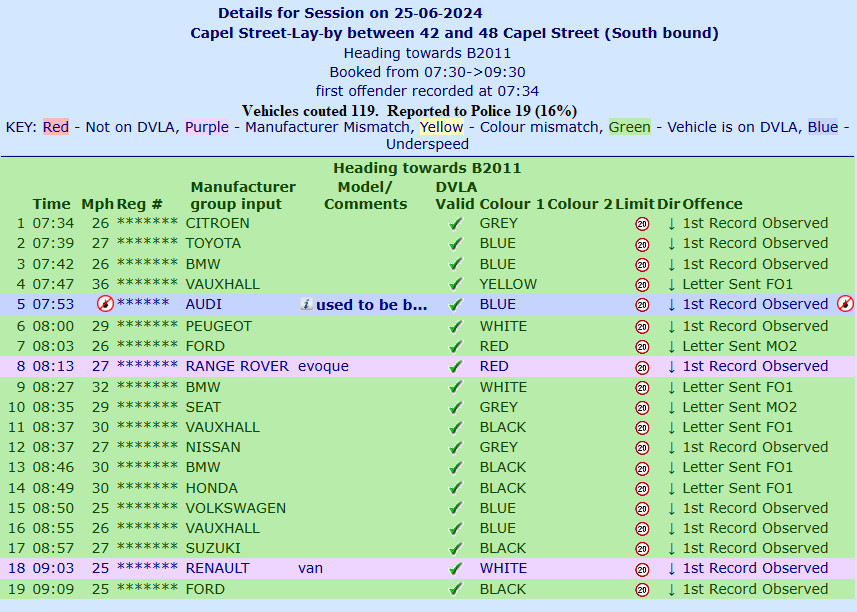Click the 'evoque' model comment
Screen dimensions: 857x612
click(x=323, y=366)
